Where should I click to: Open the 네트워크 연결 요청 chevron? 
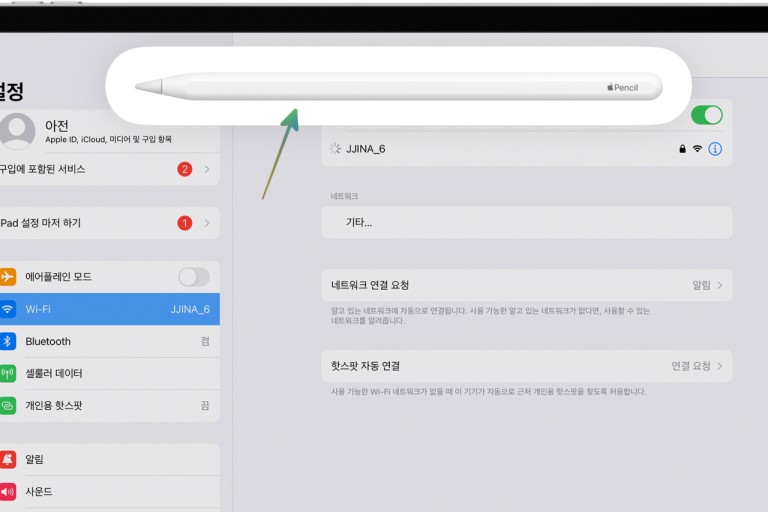720,285
